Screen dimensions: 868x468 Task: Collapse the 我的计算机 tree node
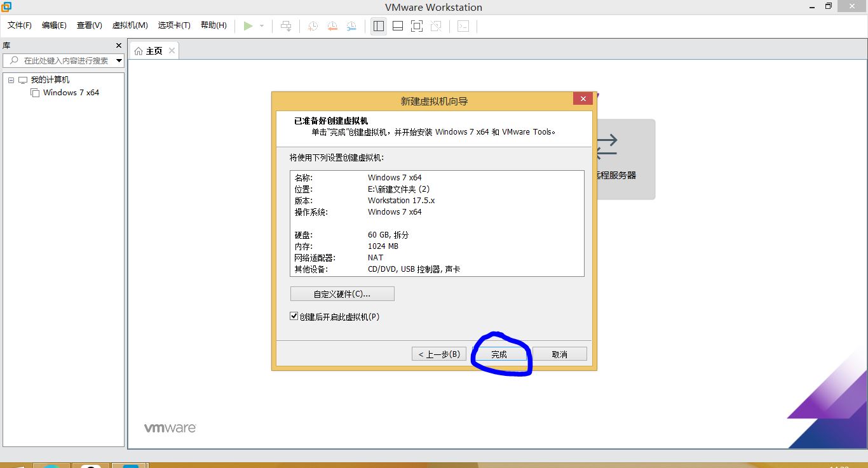coord(10,79)
